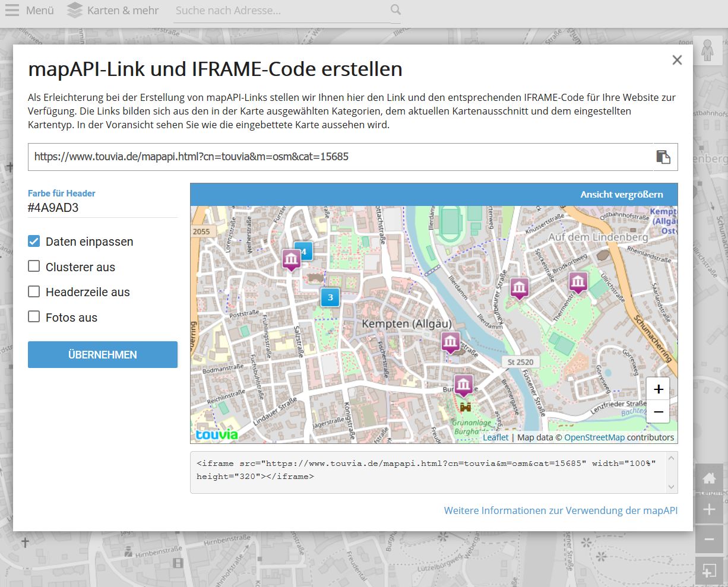Edit the header color value #4A9AD3
Screen dimensions: 728x587
102,208
